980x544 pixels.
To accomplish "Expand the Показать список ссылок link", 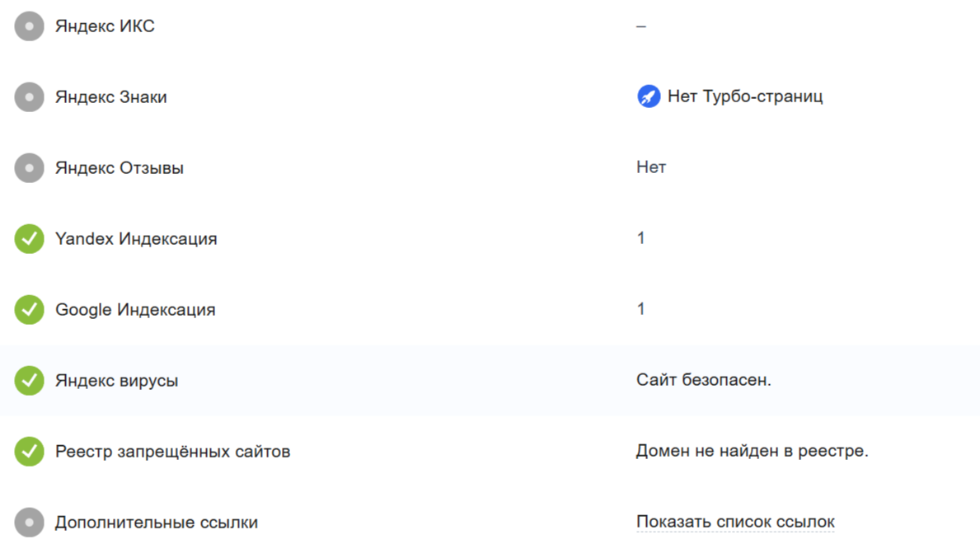I will point(735,523).
